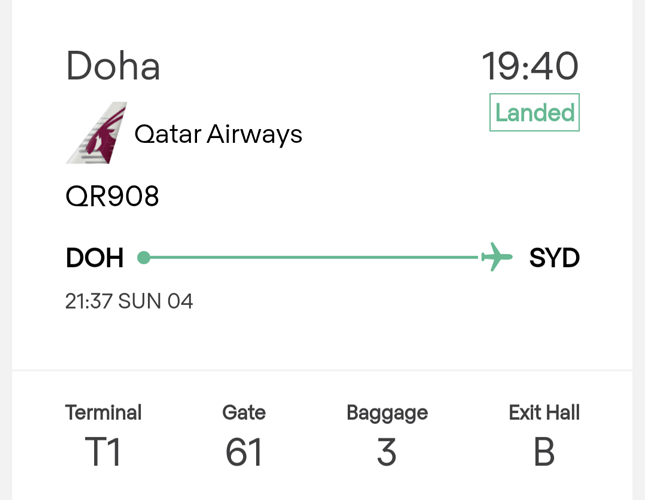645x500 pixels.
Task: Click the Qatar Airways airline name
Action: coord(218,134)
